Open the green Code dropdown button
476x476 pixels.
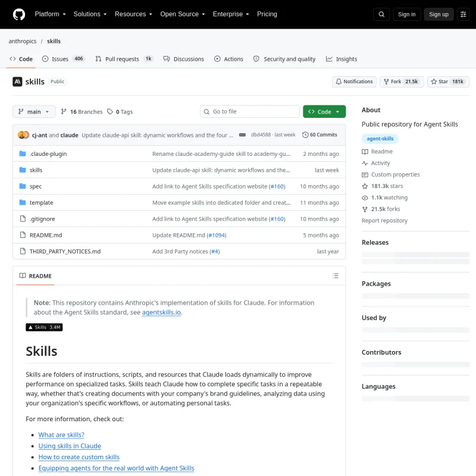tap(324, 112)
